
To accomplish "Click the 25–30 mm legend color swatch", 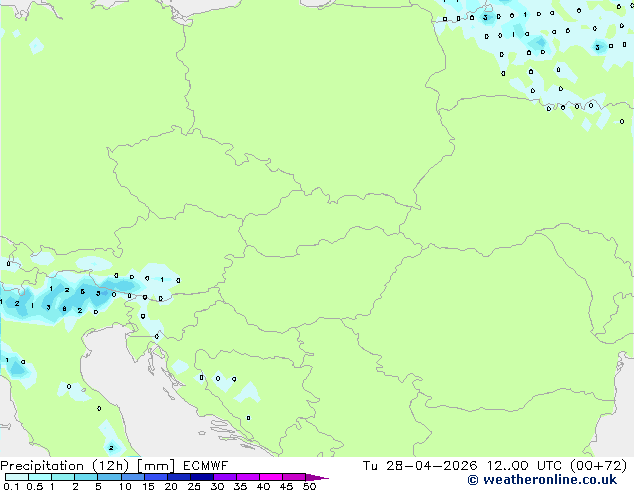I will (201, 477).
